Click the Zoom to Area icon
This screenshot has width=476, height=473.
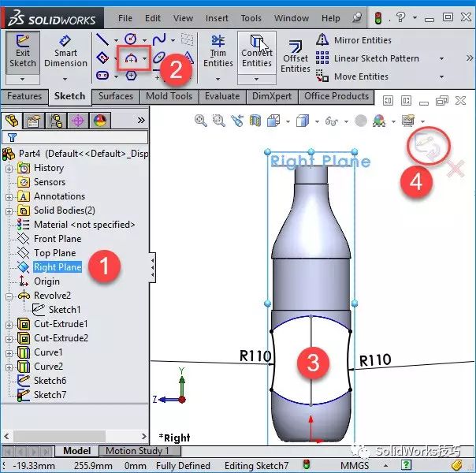coord(218,121)
